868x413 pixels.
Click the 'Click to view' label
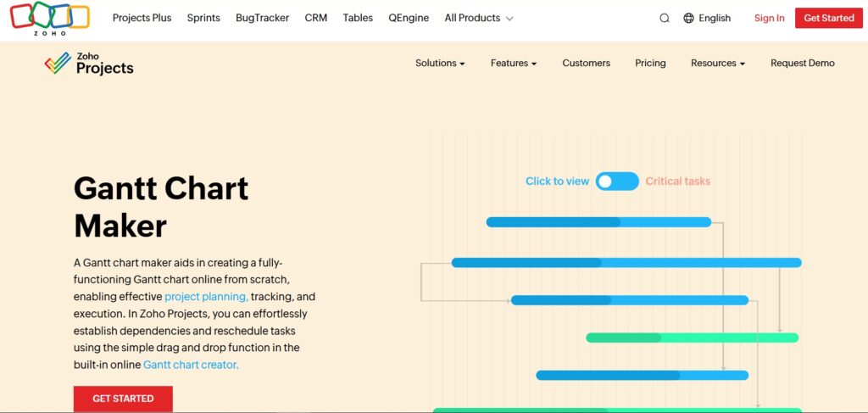coord(558,181)
